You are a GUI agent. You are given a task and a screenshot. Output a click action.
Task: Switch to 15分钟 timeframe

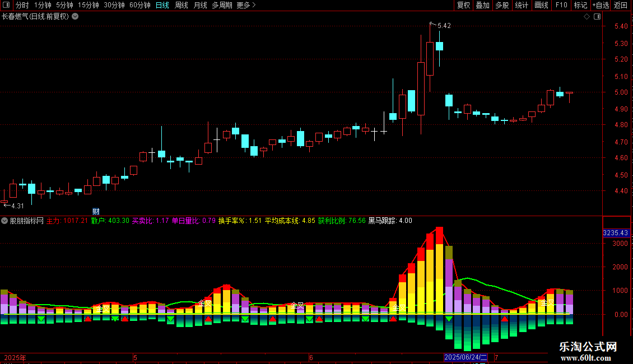coord(89,5)
